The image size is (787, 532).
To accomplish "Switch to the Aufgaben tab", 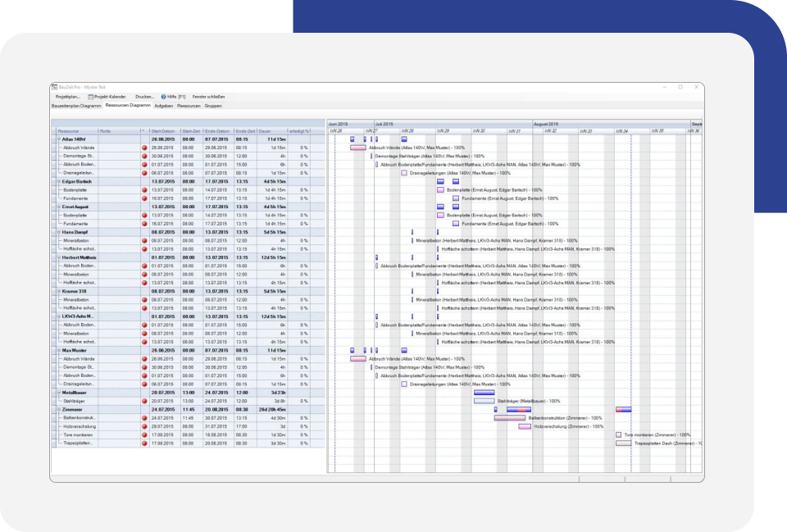I will (x=164, y=106).
